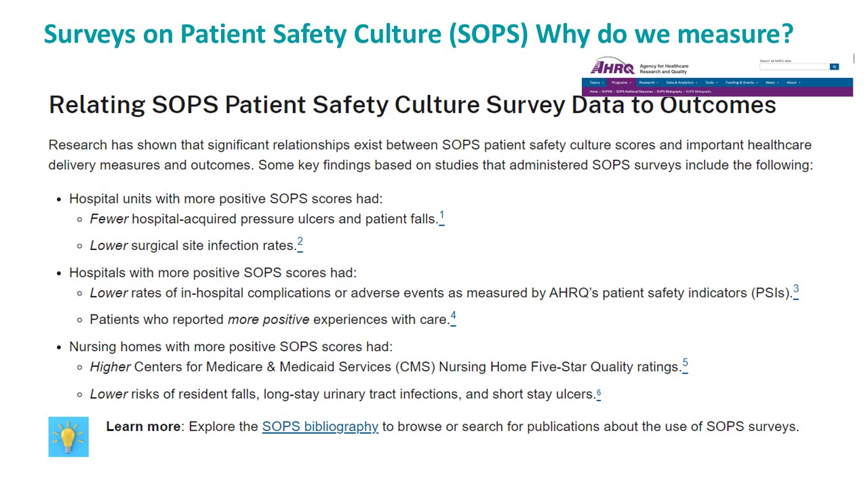
Task: Open footnote 3 after patient safety indicators
Action: click(x=796, y=291)
